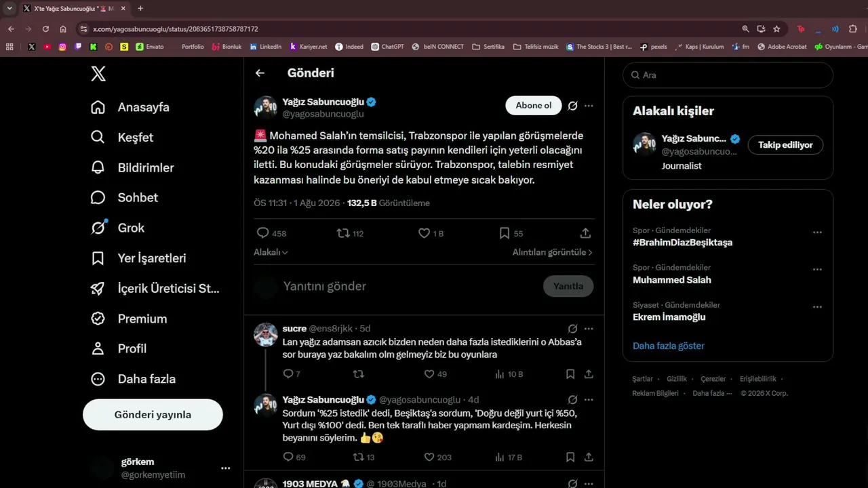Open options for the Ekrem İmamoğlu trend
The height and width of the screenshot is (488, 868).
(x=817, y=307)
